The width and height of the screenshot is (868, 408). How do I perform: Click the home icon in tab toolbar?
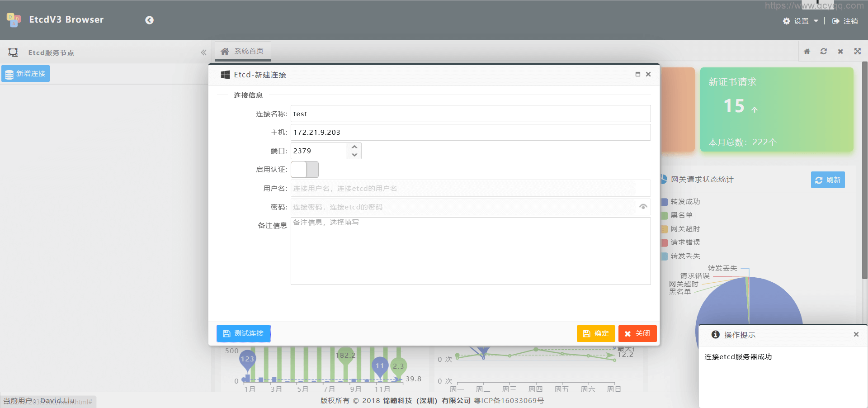coord(807,52)
